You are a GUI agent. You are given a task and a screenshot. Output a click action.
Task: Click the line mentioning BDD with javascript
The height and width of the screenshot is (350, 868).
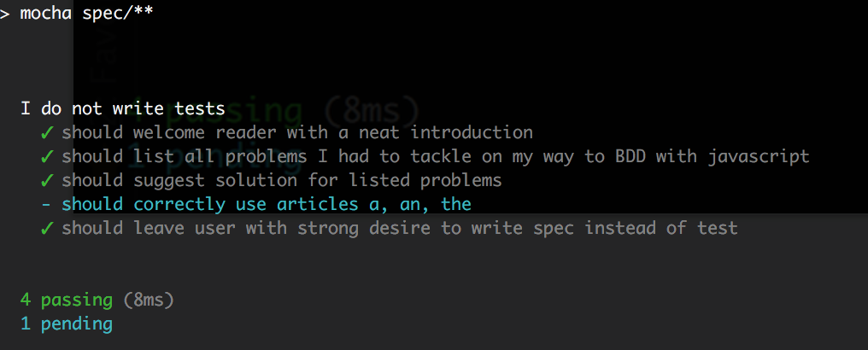(x=436, y=157)
